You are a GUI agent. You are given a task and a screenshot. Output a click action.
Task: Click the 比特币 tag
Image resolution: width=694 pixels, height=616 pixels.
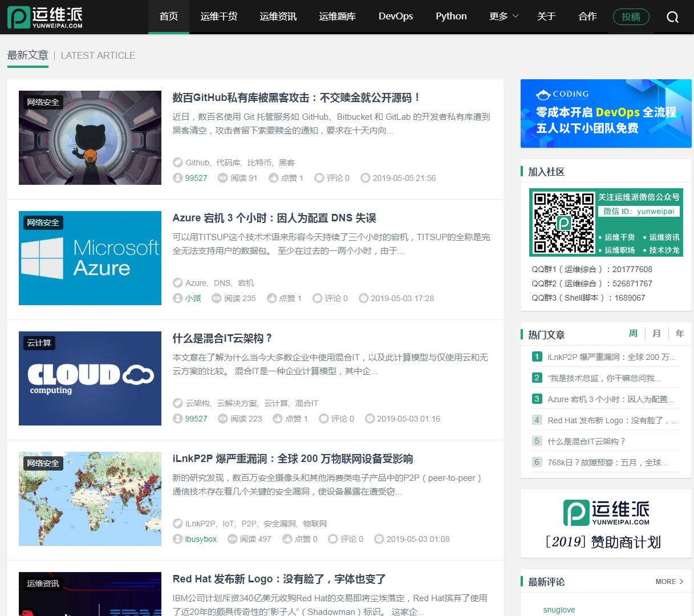[x=259, y=163]
